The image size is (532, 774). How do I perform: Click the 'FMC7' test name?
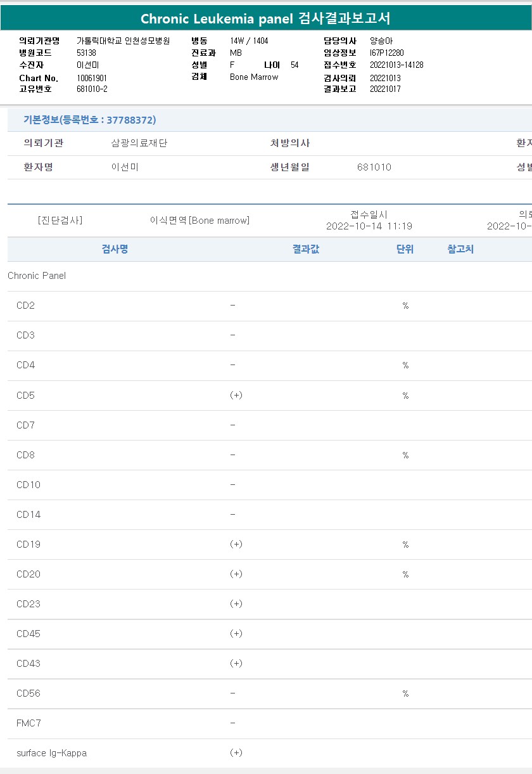(28, 723)
